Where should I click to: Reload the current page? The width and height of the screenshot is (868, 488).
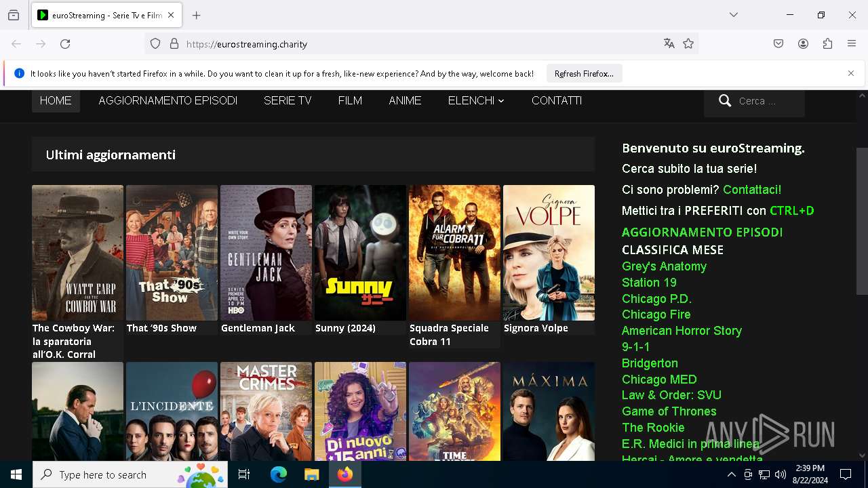[65, 44]
